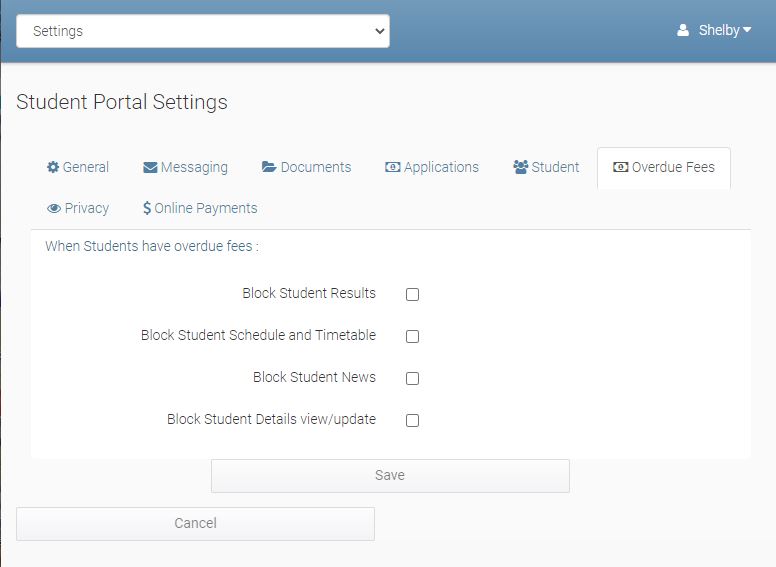Click the people icon beside Student
Screen dimensions: 776x567
coord(520,167)
